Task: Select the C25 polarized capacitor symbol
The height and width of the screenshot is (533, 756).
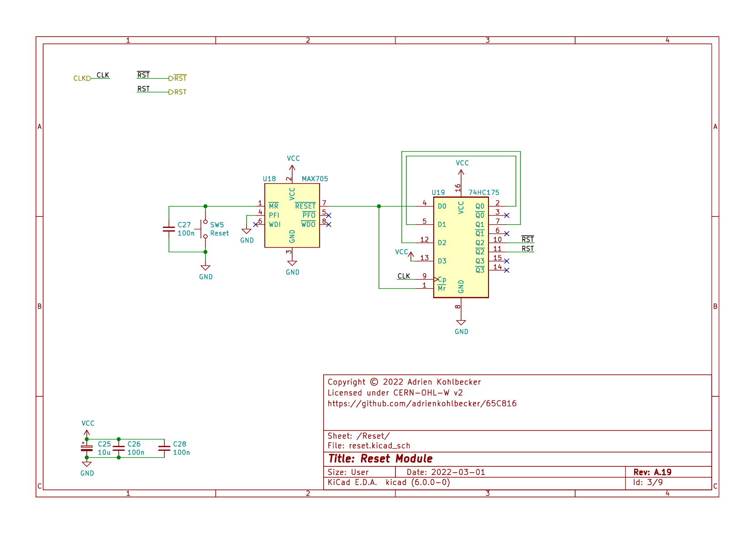Action: point(87,449)
